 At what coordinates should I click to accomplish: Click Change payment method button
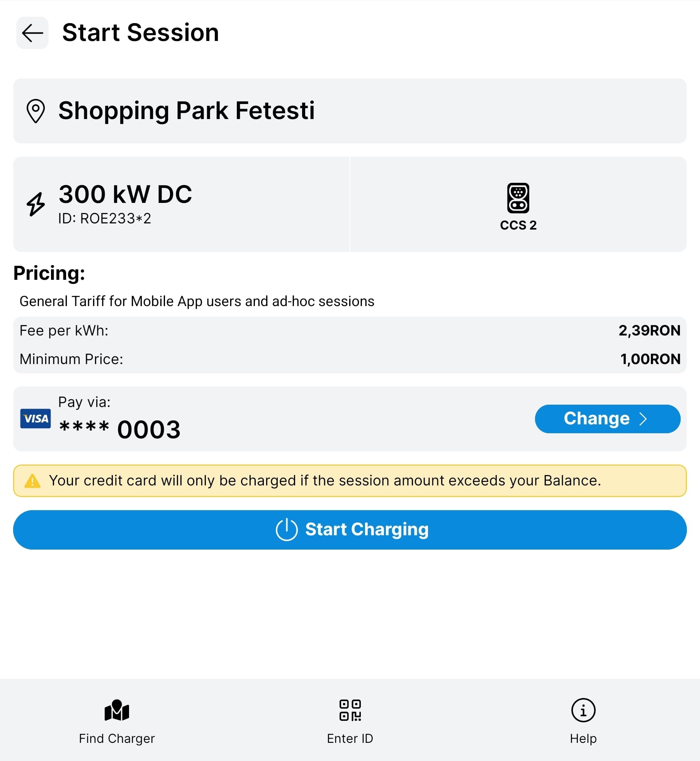point(597,419)
